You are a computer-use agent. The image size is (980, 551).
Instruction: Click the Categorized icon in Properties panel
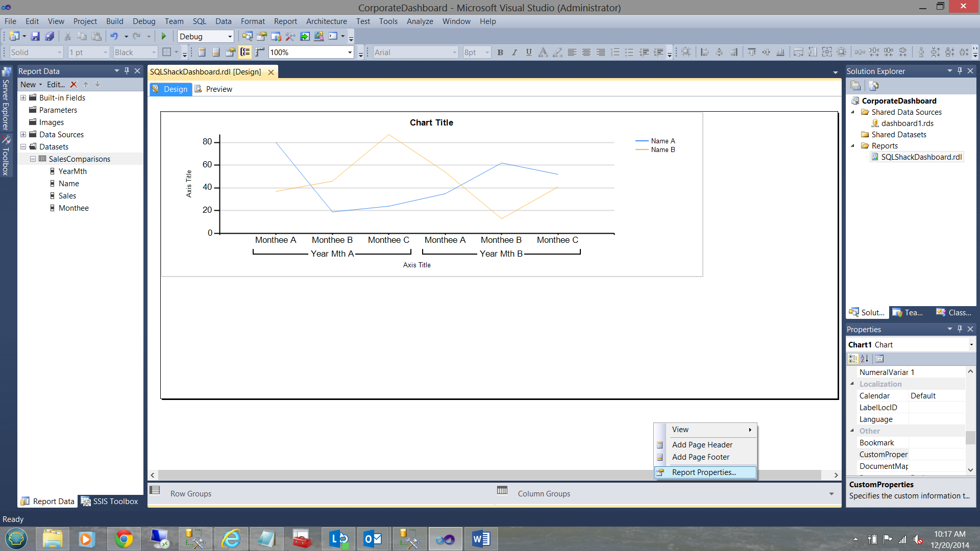(853, 359)
